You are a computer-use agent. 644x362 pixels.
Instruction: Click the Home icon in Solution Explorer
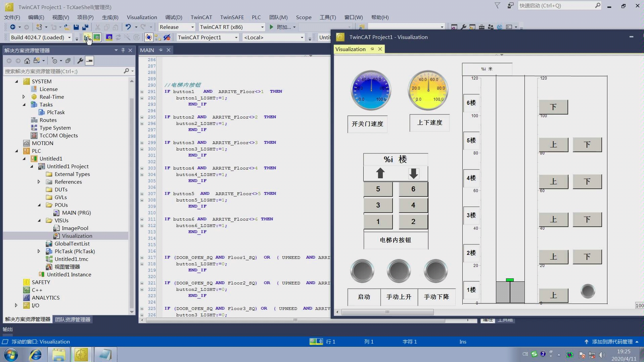27,61
